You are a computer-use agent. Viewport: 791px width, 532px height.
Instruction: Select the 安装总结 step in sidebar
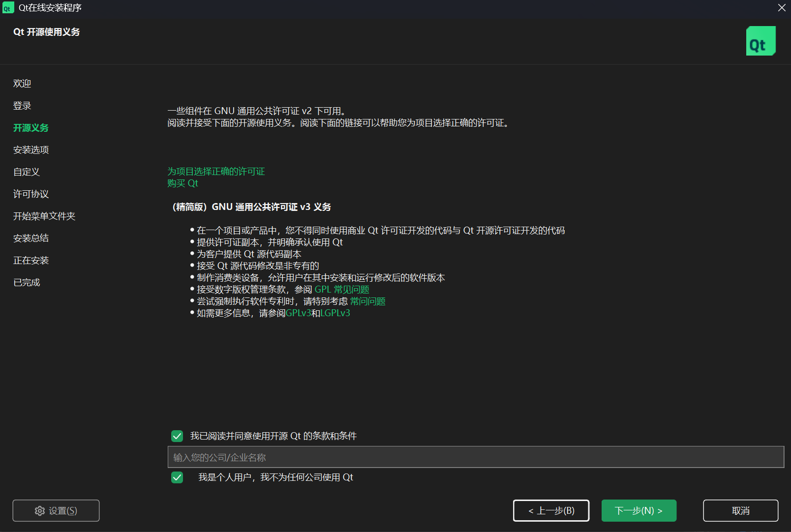click(31, 238)
